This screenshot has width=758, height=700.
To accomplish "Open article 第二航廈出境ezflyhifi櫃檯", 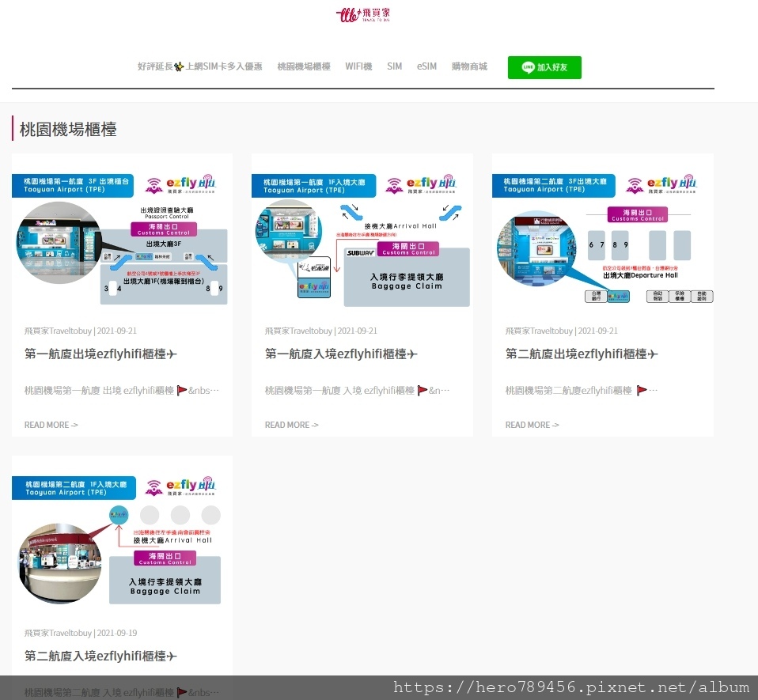I will (582, 354).
